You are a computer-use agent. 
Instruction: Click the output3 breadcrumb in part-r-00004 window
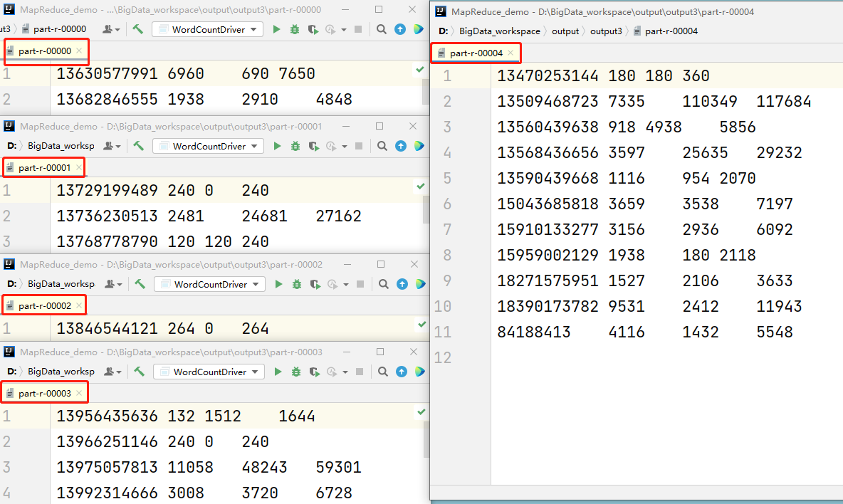[606, 31]
